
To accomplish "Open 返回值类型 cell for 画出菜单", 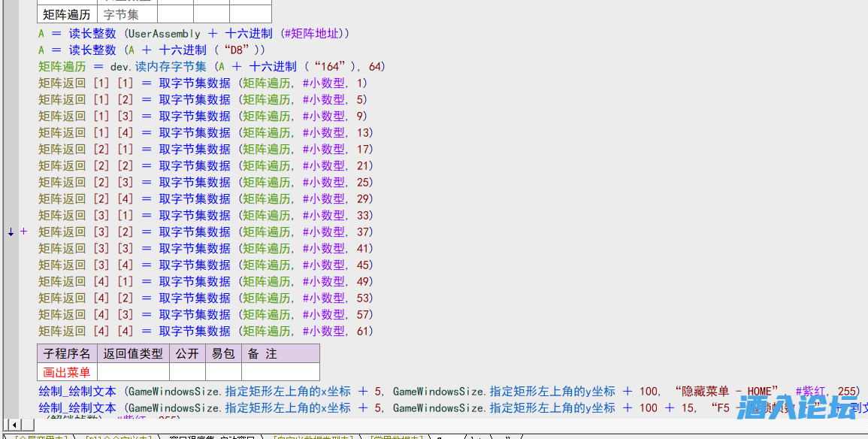I will [133, 372].
